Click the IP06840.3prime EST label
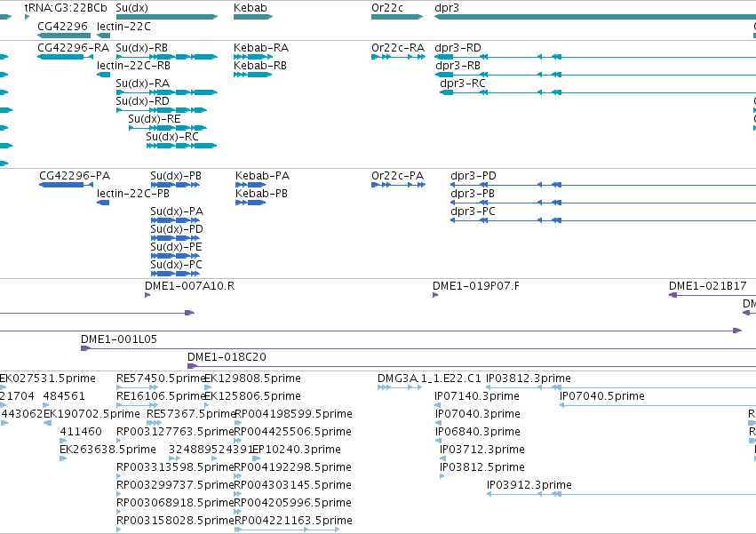Screen dimensions: 756x534 [x=478, y=432]
